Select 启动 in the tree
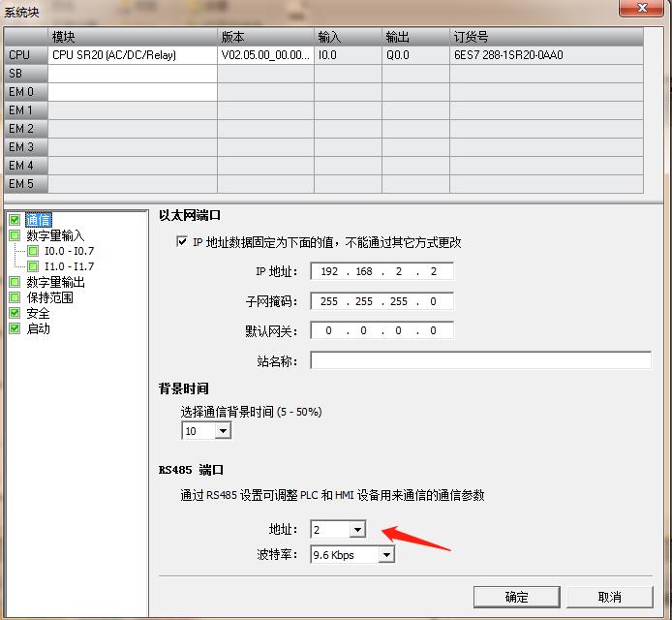The width and height of the screenshot is (672, 620). (x=38, y=328)
